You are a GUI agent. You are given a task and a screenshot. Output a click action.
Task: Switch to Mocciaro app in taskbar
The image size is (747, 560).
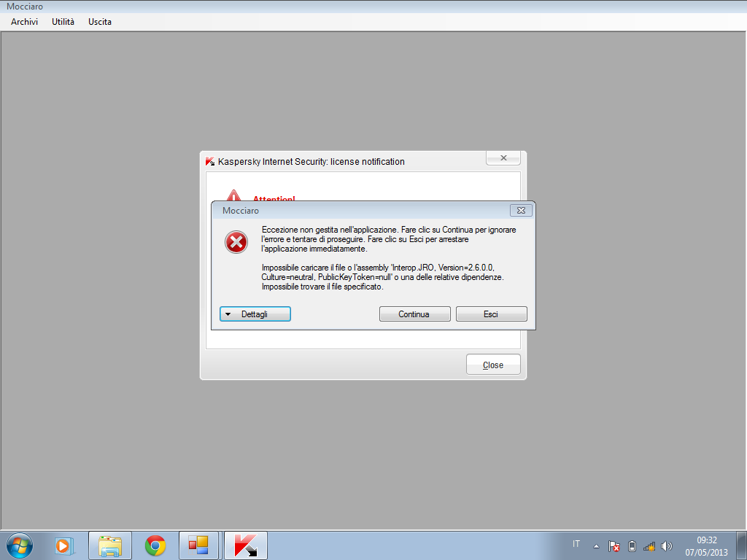pos(198,545)
